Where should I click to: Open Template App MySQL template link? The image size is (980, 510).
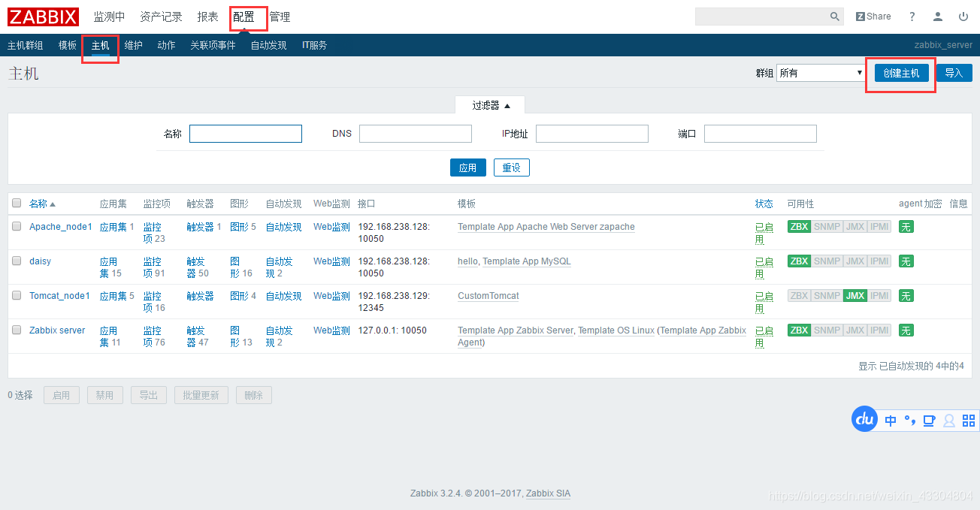[x=527, y=261]
